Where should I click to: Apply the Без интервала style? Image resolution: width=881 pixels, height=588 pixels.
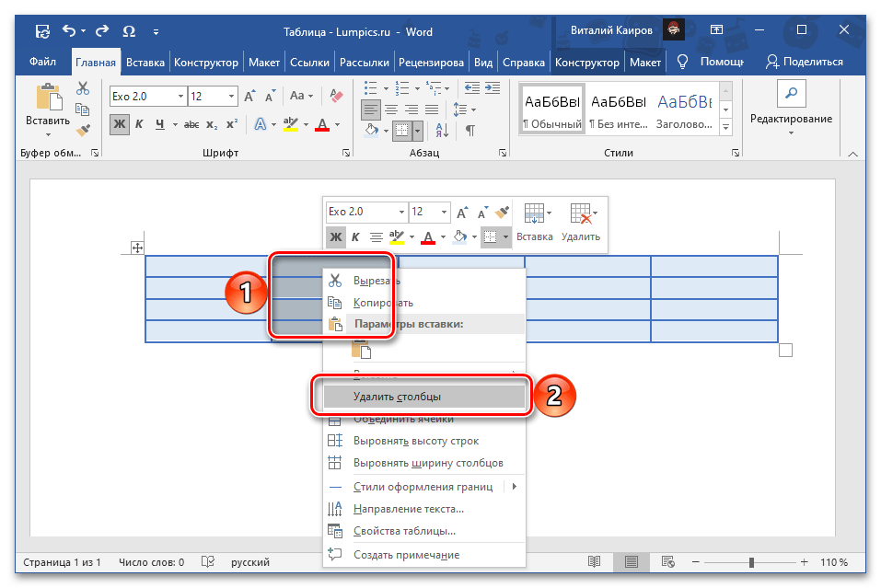coord(618,109)
